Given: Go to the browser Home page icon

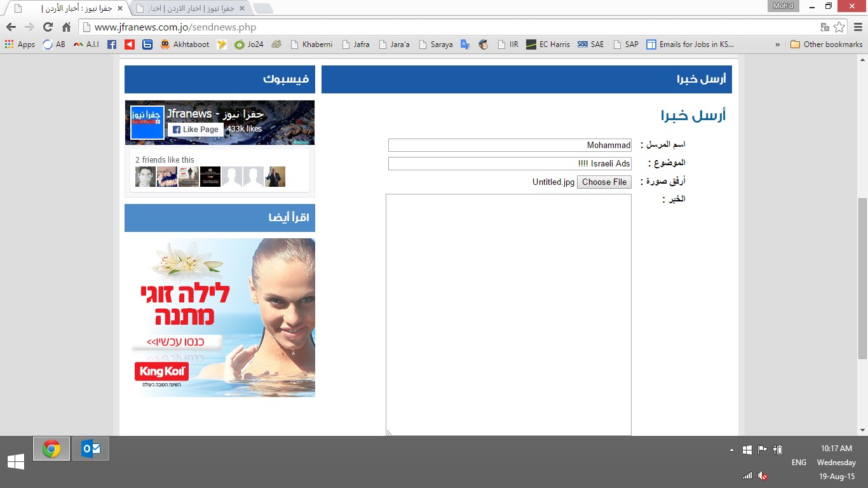Looking at the screenshot, I should point(66,27).
